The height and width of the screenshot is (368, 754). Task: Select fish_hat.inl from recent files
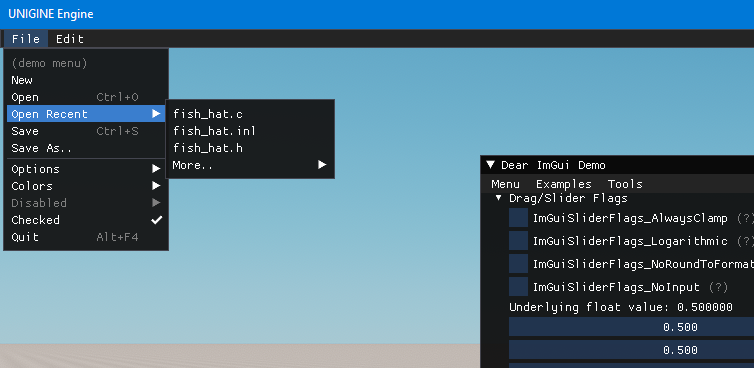pos(250,131)
